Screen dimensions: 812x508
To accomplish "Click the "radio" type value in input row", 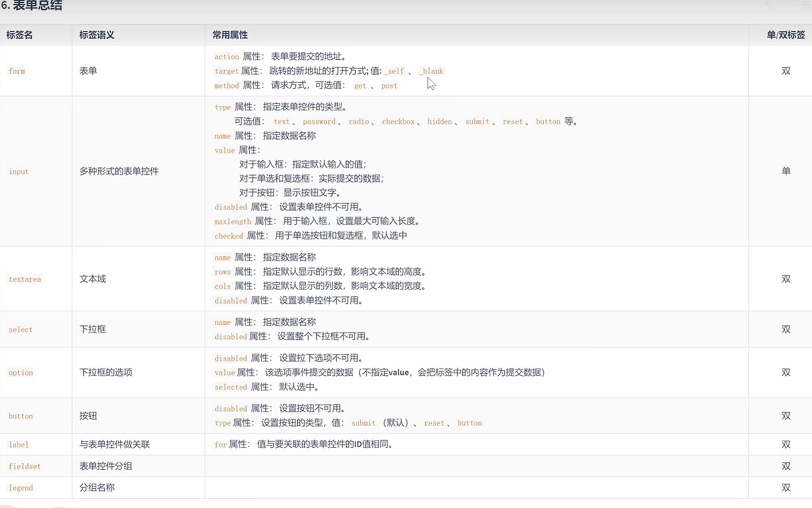I will pyautogui.click(x=358, y=122).
